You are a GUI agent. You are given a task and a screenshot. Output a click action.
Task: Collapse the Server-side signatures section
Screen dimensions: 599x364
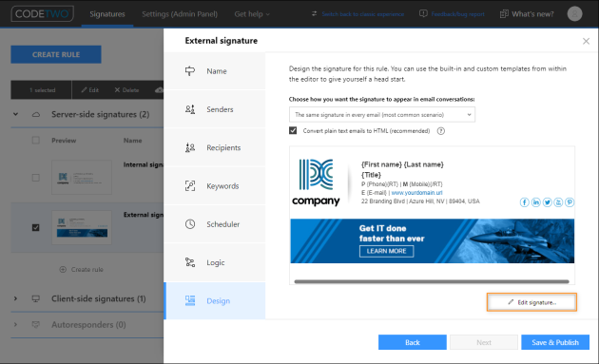click(15, 114)
